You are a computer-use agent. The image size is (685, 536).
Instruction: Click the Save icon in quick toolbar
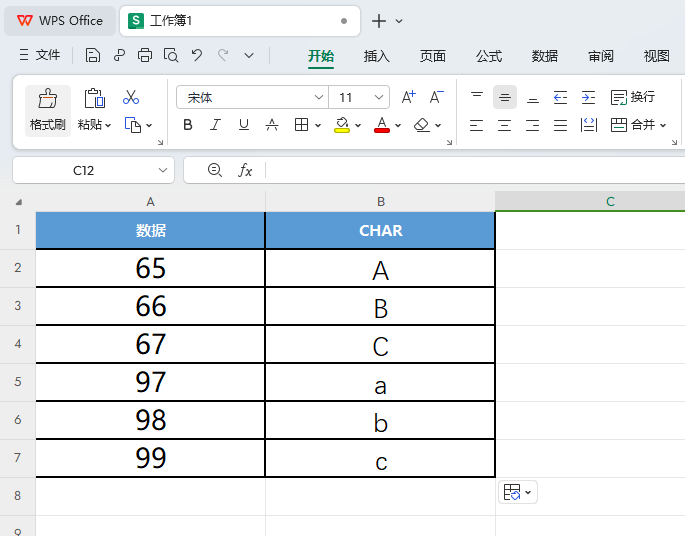click(x=93, y=55)
